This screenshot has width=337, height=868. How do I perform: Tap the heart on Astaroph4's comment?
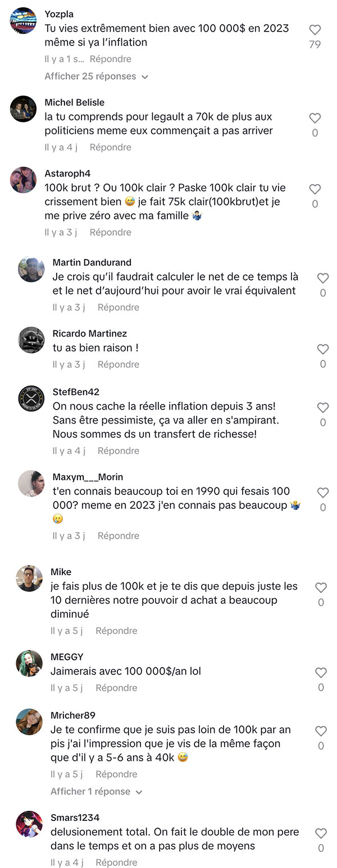click(x=315, y=190)
